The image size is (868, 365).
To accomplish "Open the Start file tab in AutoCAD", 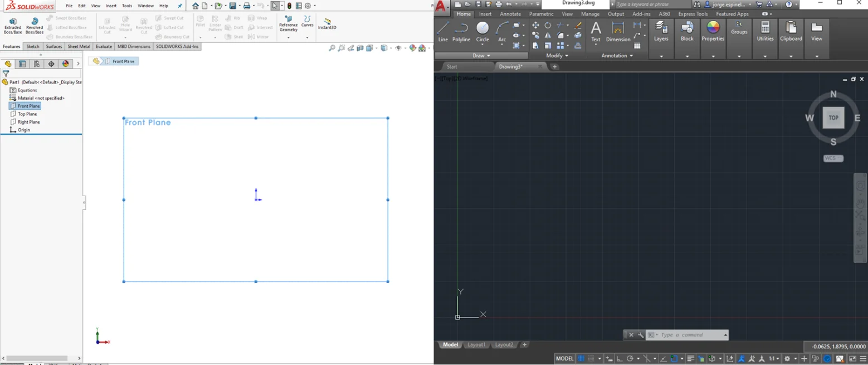I will click(x=452, y=66).
